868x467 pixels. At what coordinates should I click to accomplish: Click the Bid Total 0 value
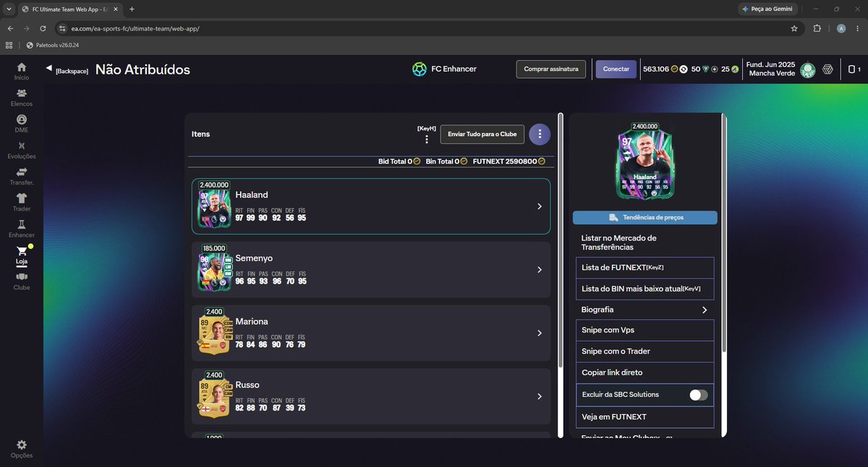click(x=399, y=161)
